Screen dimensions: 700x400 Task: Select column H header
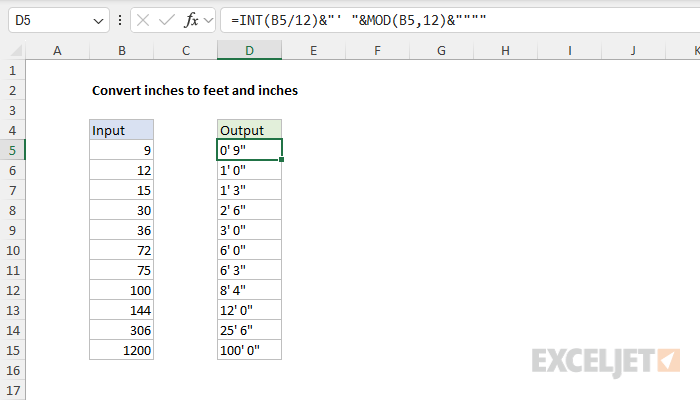click(x=505, y=50)
